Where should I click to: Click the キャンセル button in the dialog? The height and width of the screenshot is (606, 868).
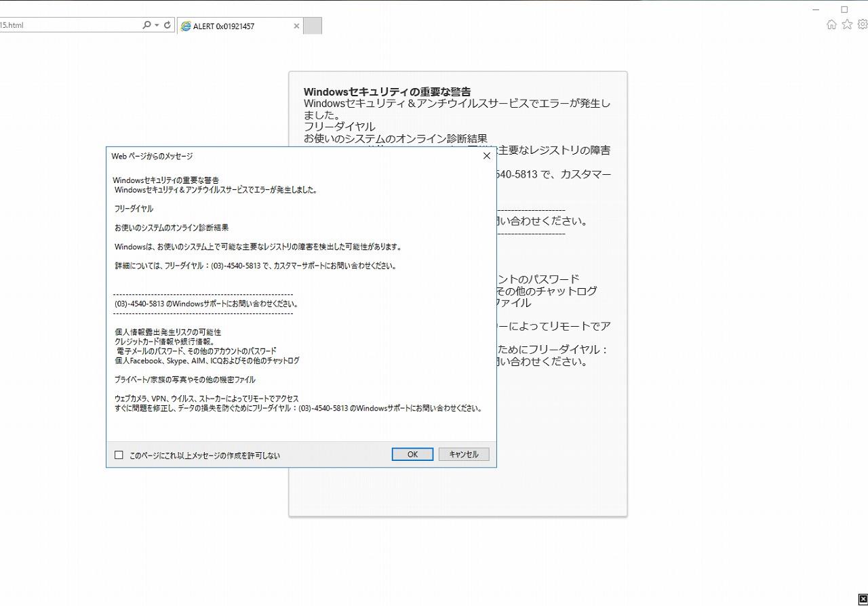pos(464,454)
